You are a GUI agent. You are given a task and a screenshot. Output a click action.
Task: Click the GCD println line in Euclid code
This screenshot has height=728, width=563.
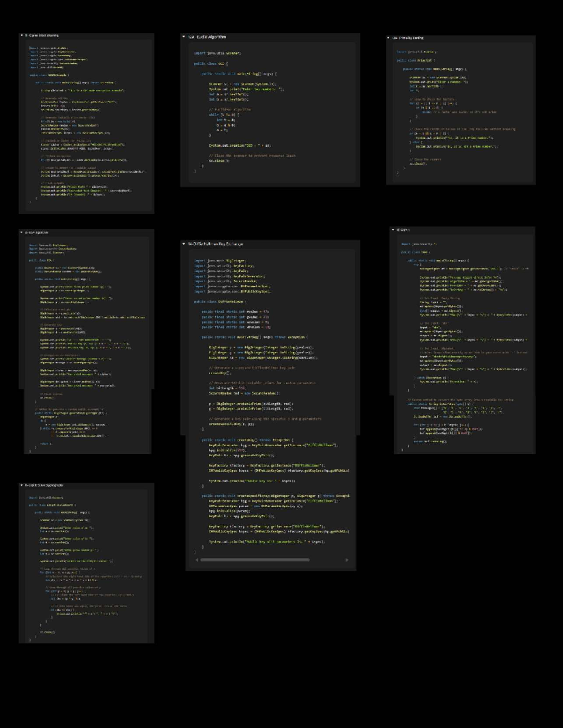tap(240, 146)
